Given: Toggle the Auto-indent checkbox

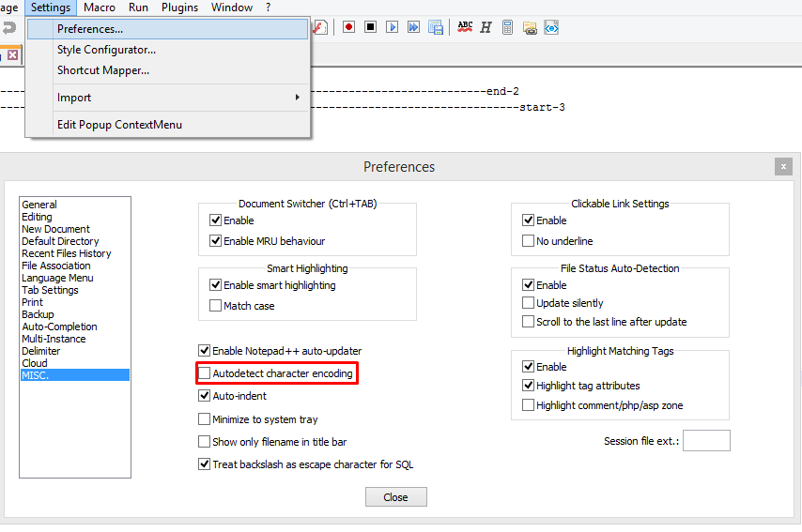Looking at the screenshot, I should point(204,396).
